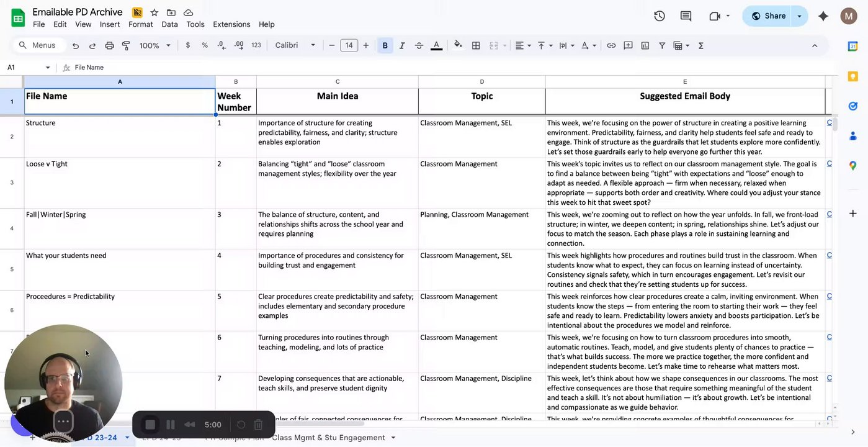
Task: Open the Tools menu
Action: point(195,24)
